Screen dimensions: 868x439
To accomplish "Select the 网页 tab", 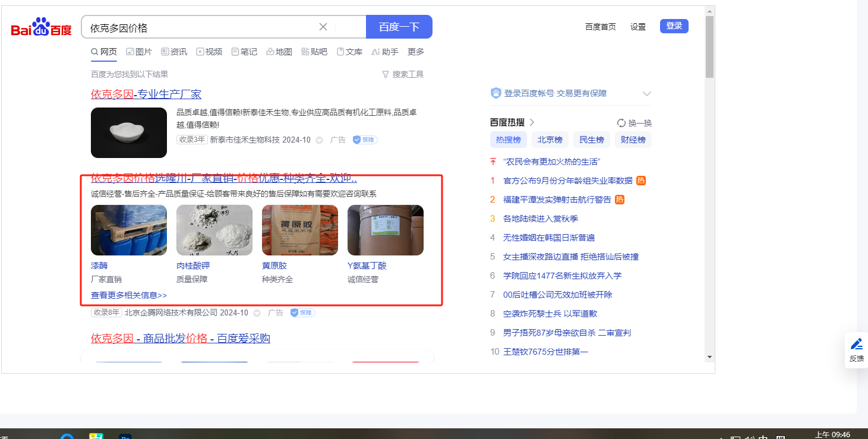I will tap(104, 52).
